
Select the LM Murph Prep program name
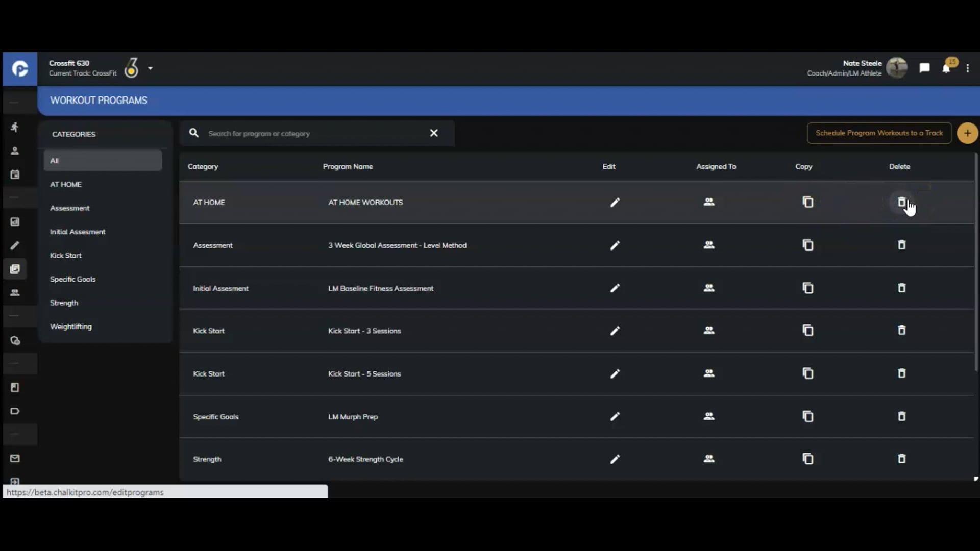point(353,417)
